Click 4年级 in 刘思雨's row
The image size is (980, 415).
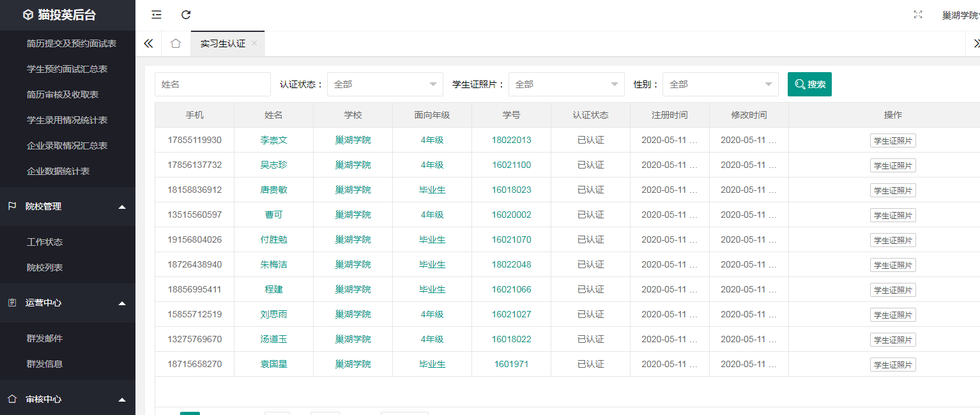(x=432, y=314)
